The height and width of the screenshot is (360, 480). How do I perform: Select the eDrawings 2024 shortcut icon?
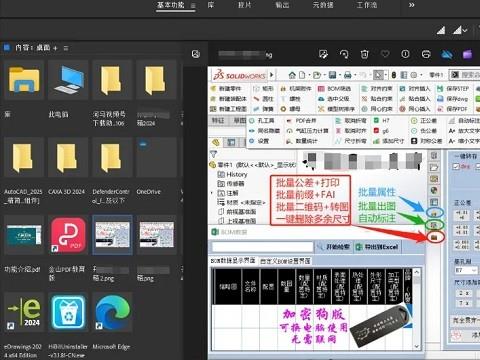[24, 312]
